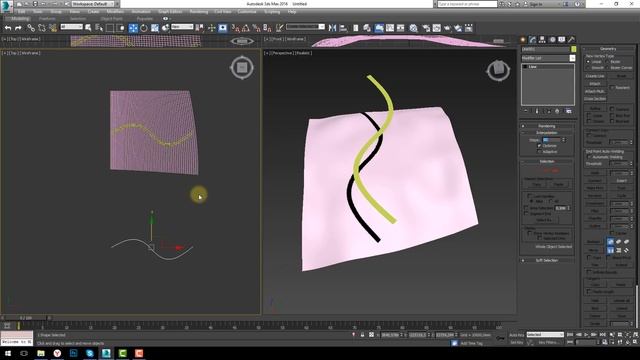Image resolution: width=640 pixels, height=360 pixels.
Task: Click the object color swatch beside name field
Action: pyautogui.click(x=573, y=49)
